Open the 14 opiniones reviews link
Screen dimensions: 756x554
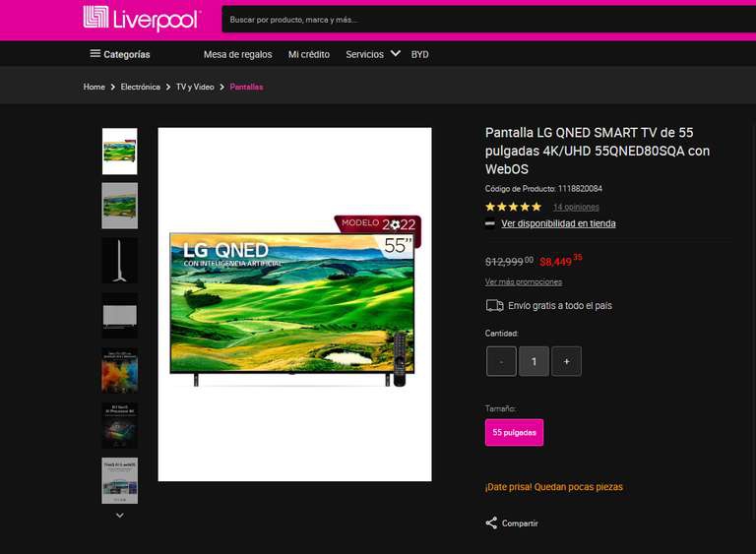coord(576,207)
